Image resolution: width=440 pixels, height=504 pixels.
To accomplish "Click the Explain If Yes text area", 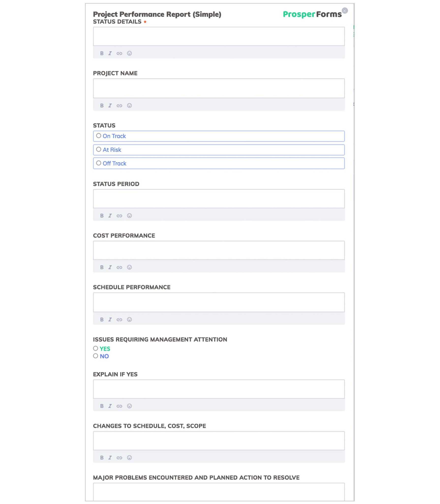I will [x=219, y=389].
